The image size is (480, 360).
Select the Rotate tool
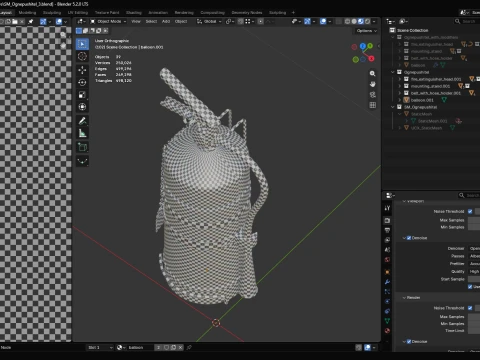tap(82, 82)
